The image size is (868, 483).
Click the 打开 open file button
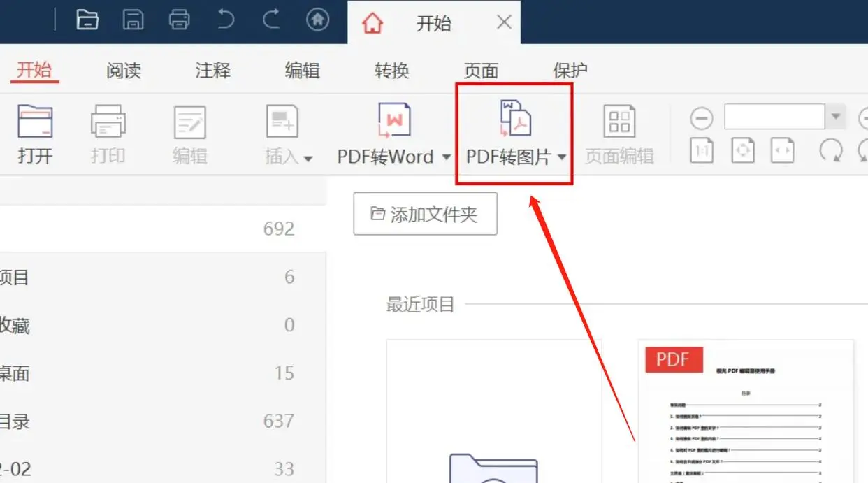[x=35, y=133]
